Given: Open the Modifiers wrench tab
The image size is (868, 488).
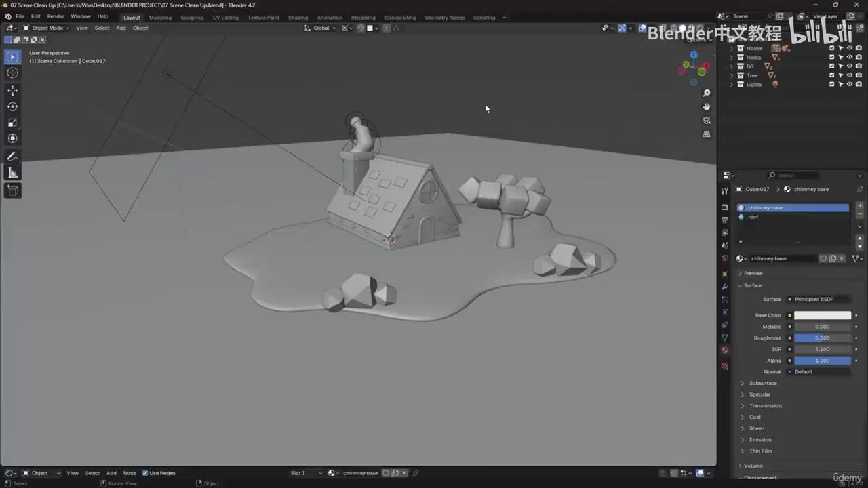Looking at the screenshot, I should (x=725, y=287).
